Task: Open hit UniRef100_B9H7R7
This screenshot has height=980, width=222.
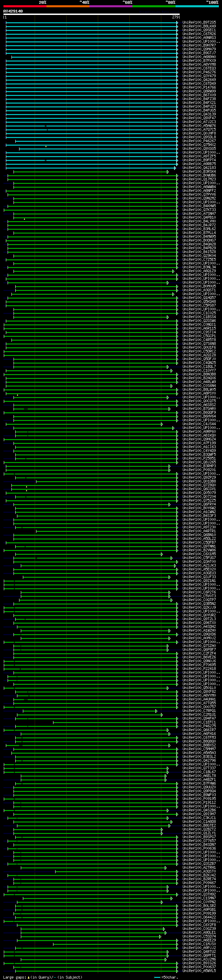Action: click(x=199, y=45)
